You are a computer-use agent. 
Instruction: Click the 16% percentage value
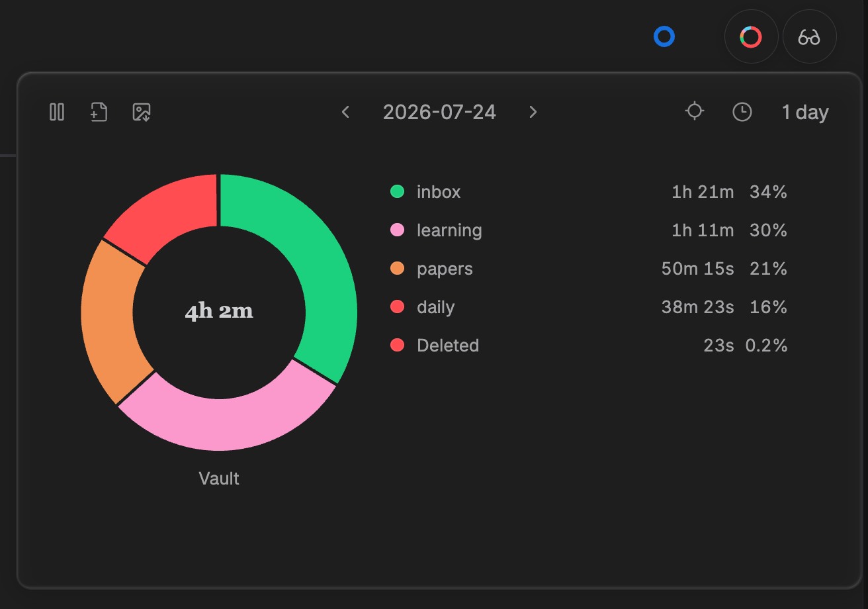pyautogui.click(x=768, y=307)
